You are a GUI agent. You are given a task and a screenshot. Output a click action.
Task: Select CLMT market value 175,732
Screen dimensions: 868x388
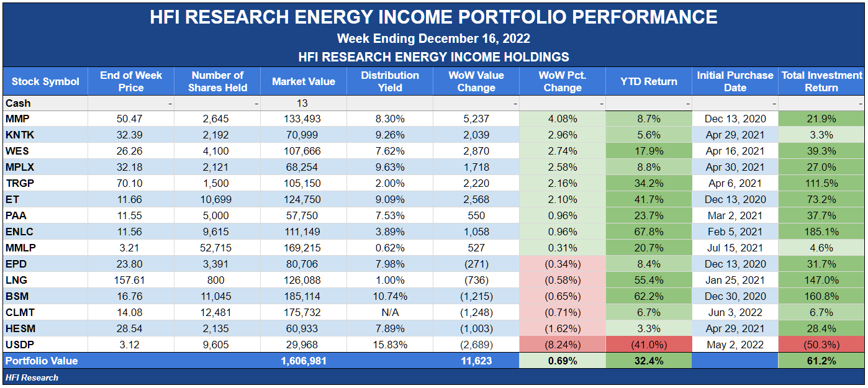(x=304, y=312)
